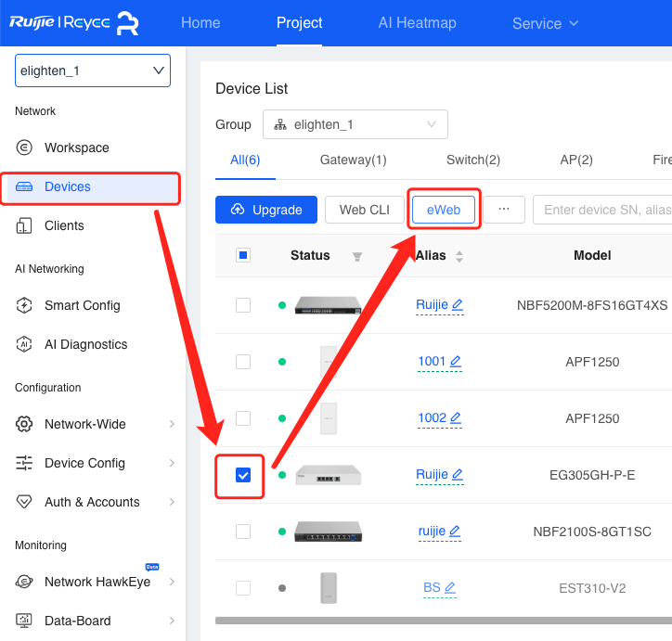Click the Network HawkEye icon
The image size is (672, 641).
pos(24,582)
